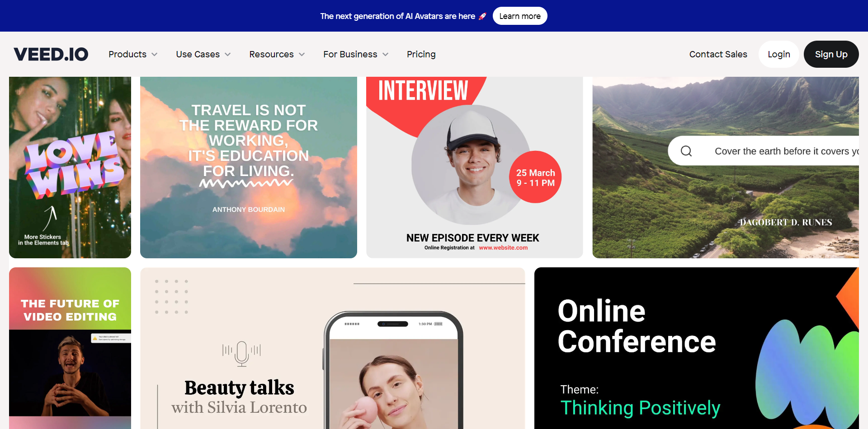
Task: Open the Login page
Action: [778, 54]
